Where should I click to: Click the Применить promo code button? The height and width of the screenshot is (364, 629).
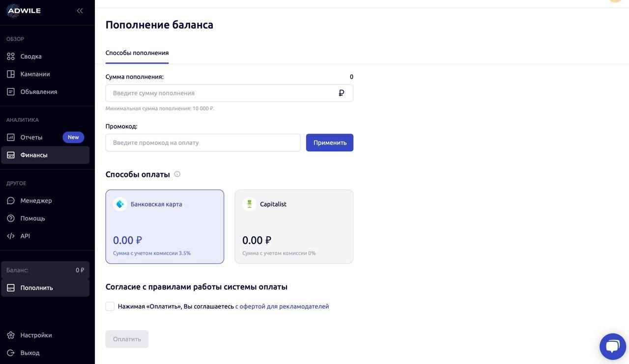(x=330, y=143)
